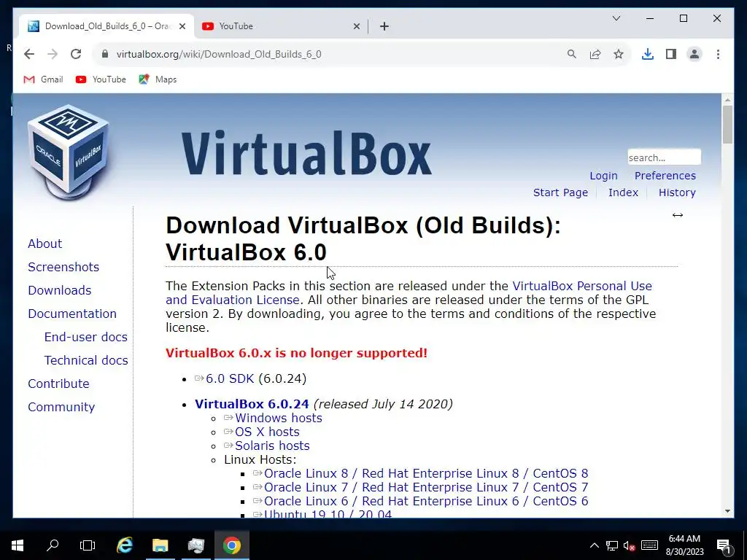
Task: Close the Download_Old_Builds_6_0 tab
Action: [x=182, y=26]
